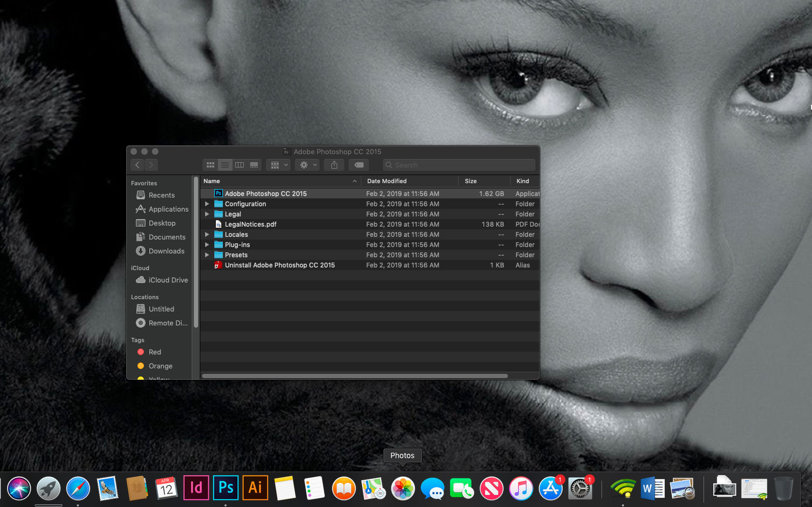This screenshot has width=812, height=507.
Task: Focus the Finder Search field
Action: pos(459,165)
